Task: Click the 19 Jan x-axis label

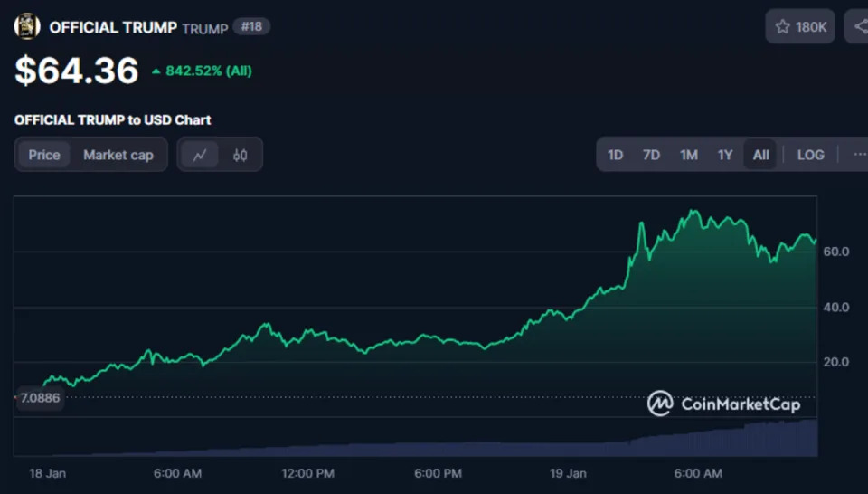Action: tap(568, 473)
